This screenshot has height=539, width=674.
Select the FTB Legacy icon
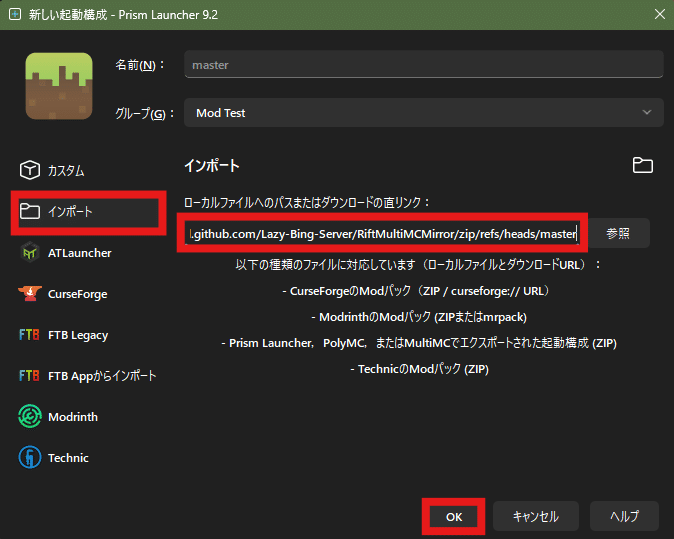click(29, 334)
